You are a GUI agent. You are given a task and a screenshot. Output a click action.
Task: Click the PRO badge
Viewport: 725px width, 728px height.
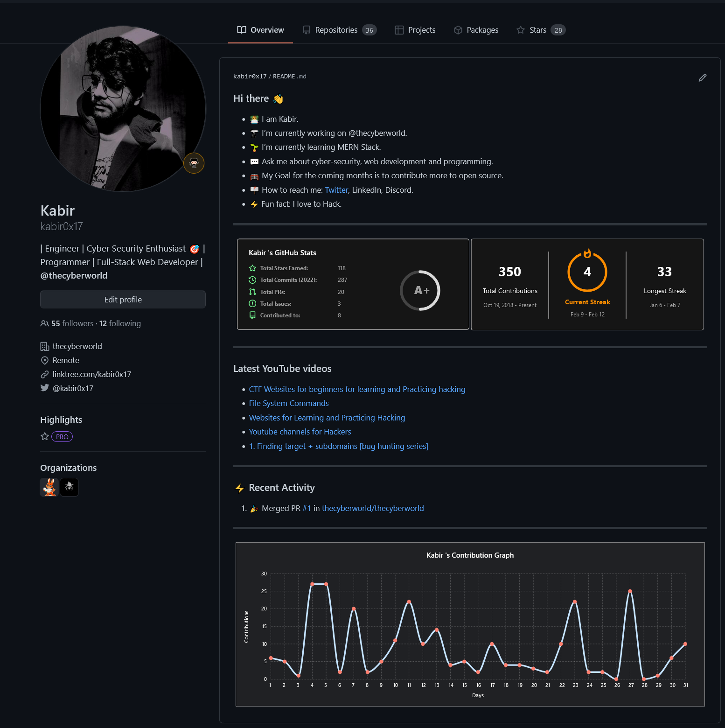pyautogui.click(x=62, y=437)
